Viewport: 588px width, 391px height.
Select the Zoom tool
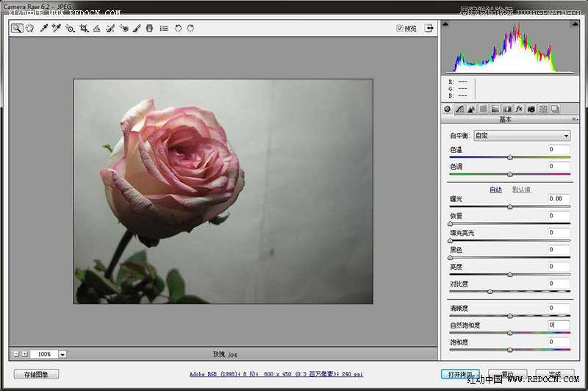pyautogui.click(x=16, y=29)
